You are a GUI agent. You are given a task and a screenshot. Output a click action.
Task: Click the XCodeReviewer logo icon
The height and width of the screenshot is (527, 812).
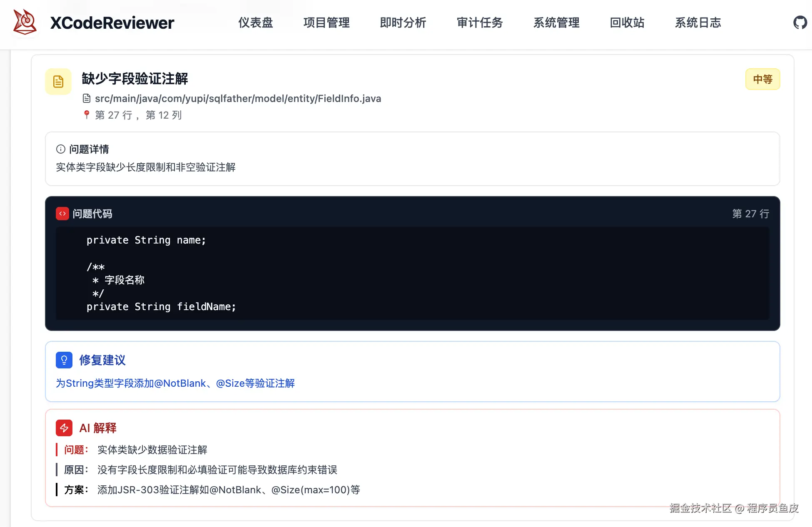(25, 22)
